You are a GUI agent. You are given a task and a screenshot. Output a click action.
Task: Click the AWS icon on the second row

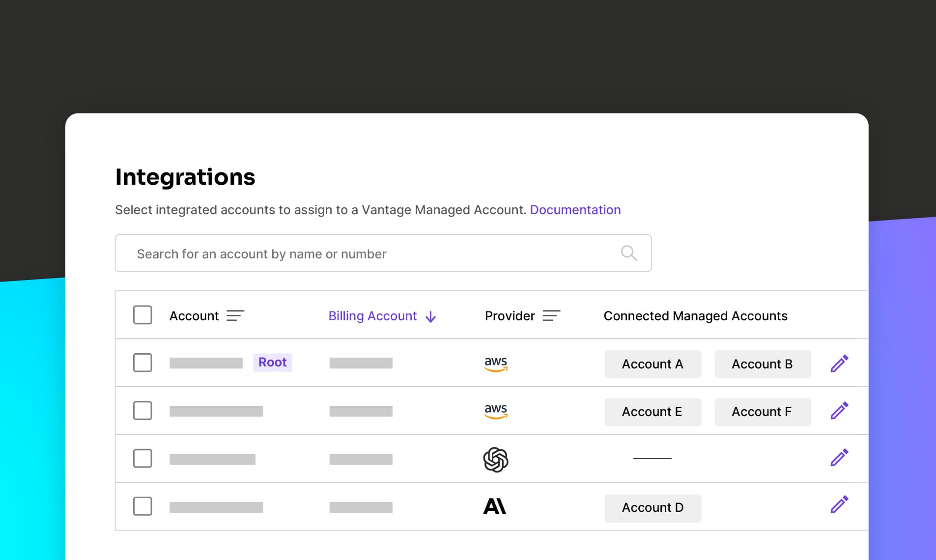496,412
